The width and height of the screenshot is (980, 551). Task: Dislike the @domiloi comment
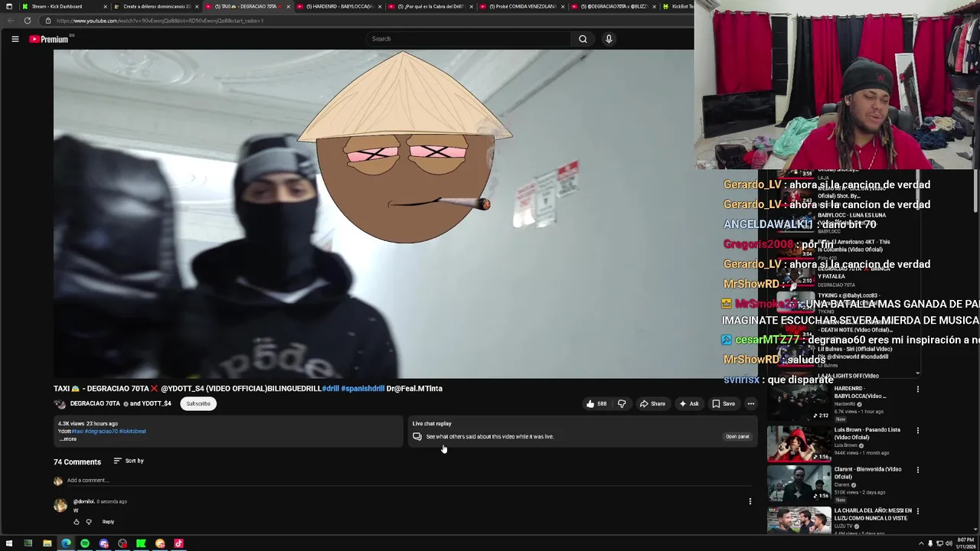coord(89,522)
